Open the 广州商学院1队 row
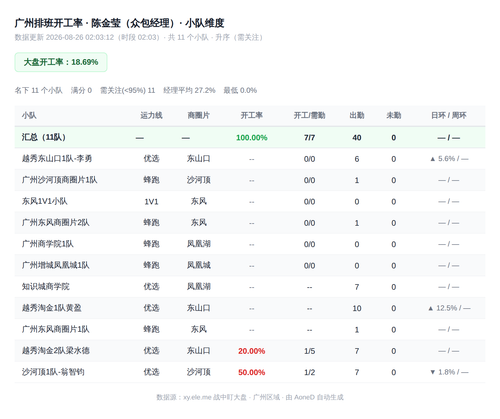This screenshot has width=500, height=419. click(x=250, y=244)
